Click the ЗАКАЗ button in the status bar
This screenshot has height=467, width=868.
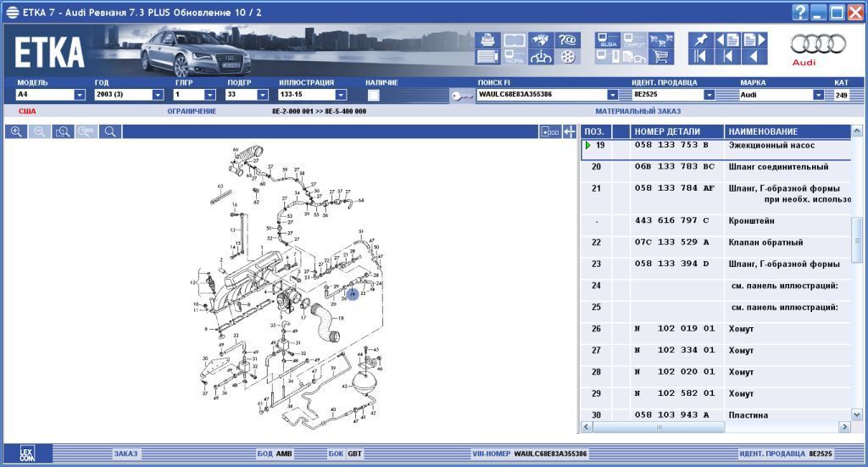click(125, 453)
